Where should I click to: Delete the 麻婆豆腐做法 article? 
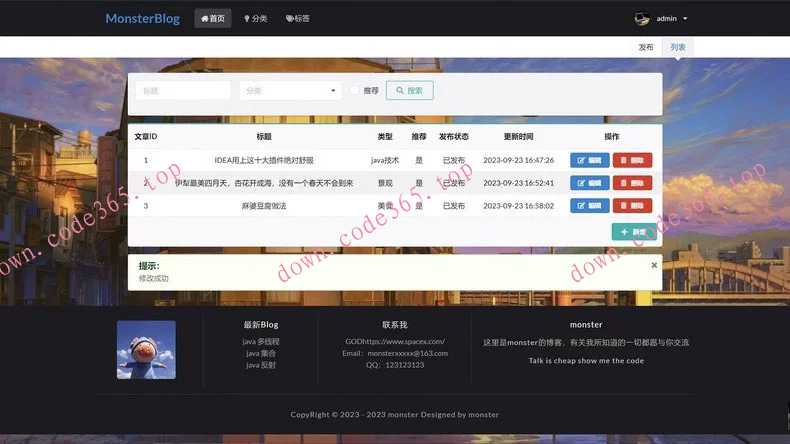click(632, 206)
